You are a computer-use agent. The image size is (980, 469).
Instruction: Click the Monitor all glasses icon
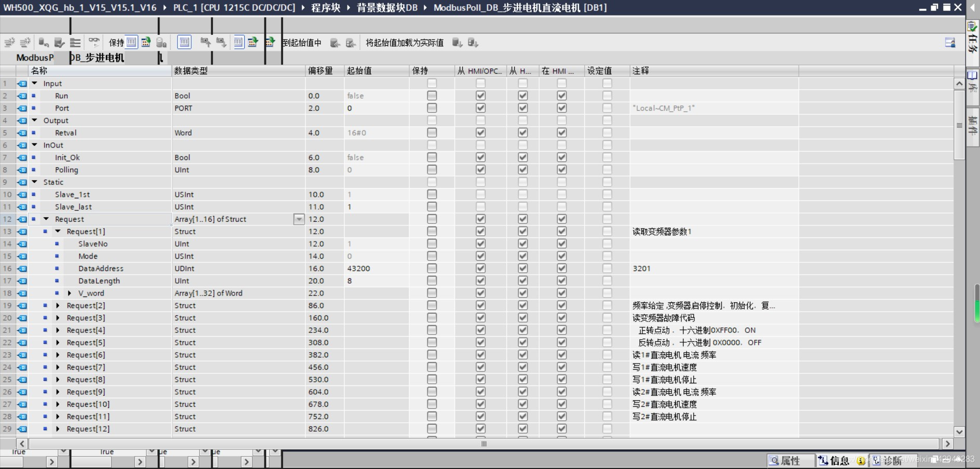click(x=93, y=42)
